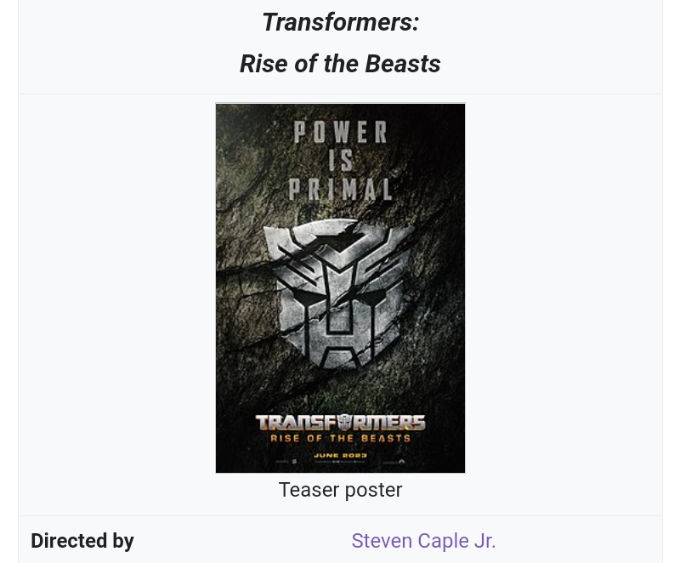Screen dimensions: 680x563
Task: Click the yellow "JUNE 2023" date on the poster
Action: click(340, 454)
